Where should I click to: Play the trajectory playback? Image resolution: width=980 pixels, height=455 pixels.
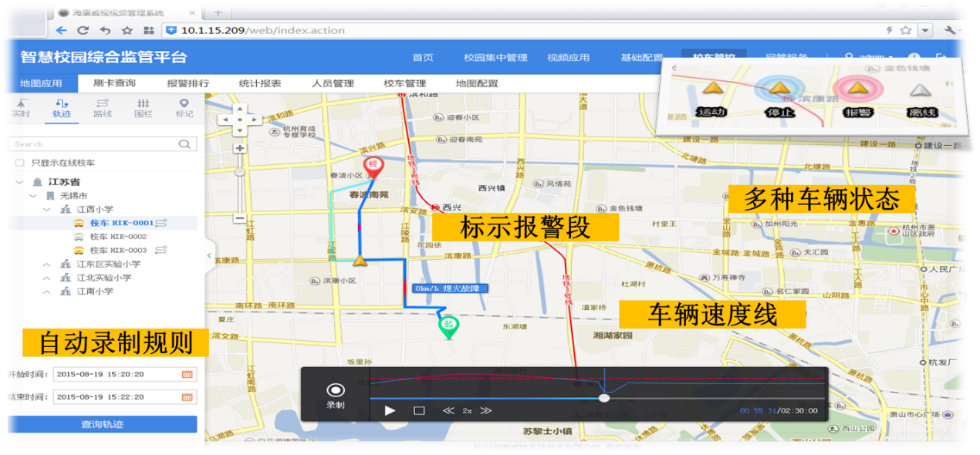click(390, 410)
